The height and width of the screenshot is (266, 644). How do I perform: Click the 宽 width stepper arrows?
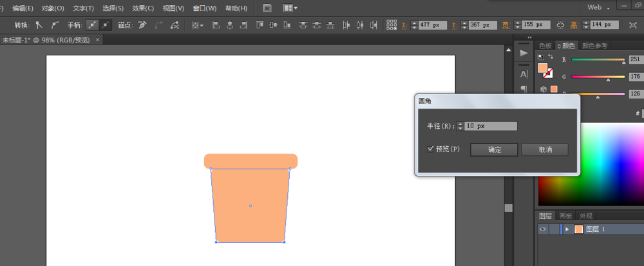coord(518,25)
